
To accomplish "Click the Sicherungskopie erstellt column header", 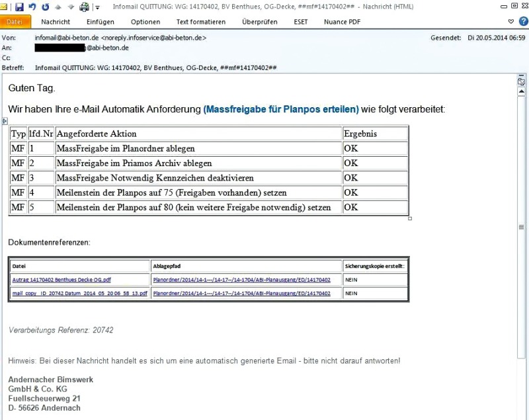I will pyautogui.click(x=374, y=266).
